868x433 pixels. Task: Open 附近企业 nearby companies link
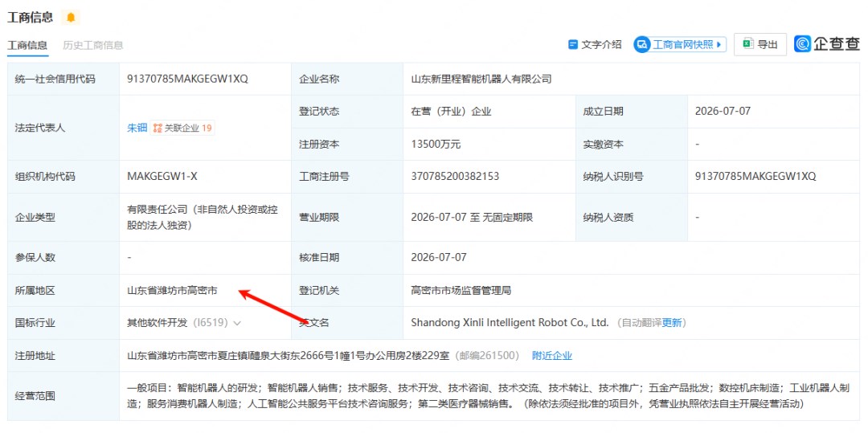pos(552,356)
